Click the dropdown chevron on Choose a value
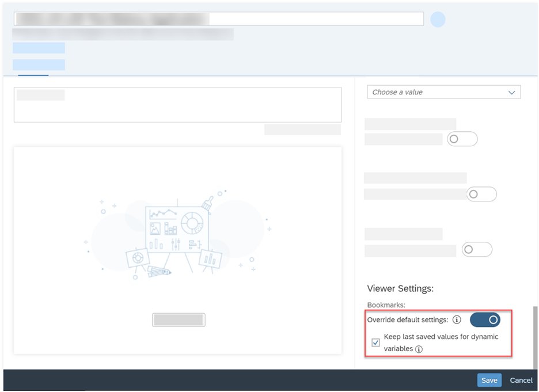 511,92
